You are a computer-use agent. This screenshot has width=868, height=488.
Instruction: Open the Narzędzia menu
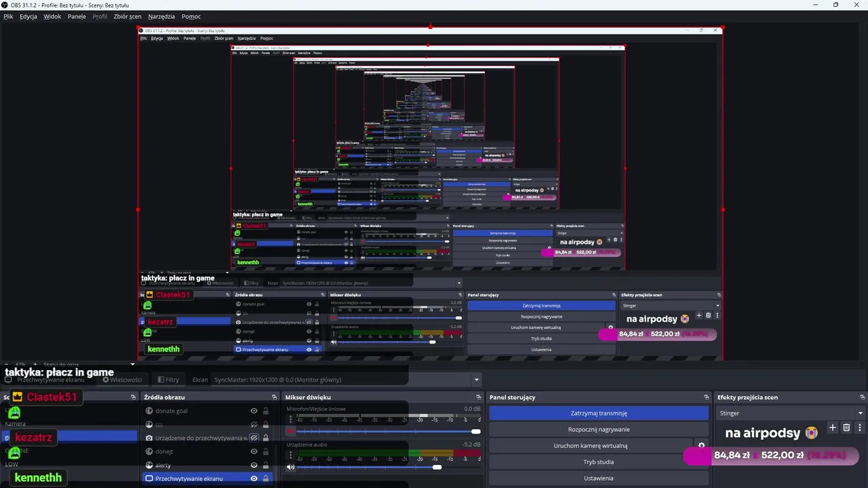click(161, 16)
